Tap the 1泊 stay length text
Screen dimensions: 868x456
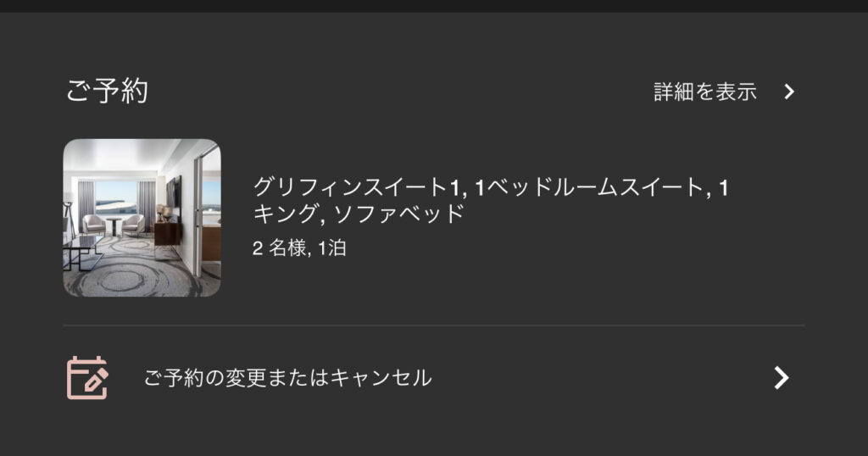(332, 247)
